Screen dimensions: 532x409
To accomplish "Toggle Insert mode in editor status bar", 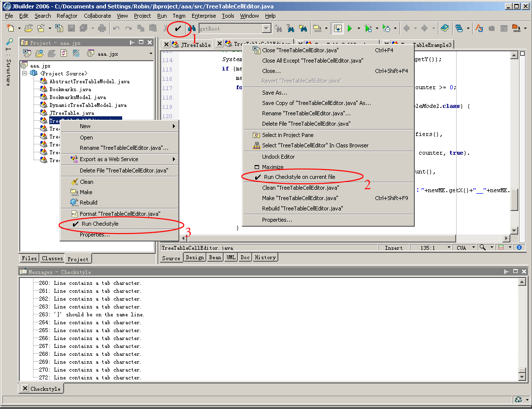I will click(x=394, y=248).
